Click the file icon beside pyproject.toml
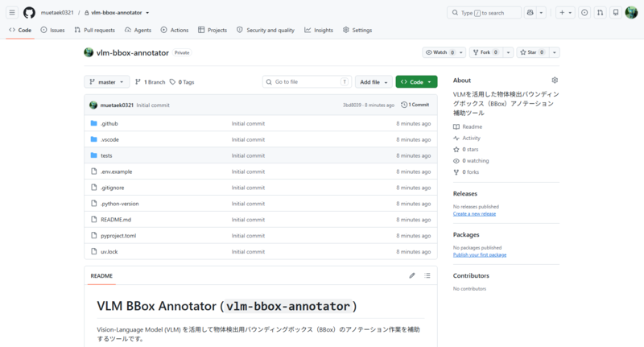Image resolution: width=644 pixels, height=347 pixels. tap(93, 235)
